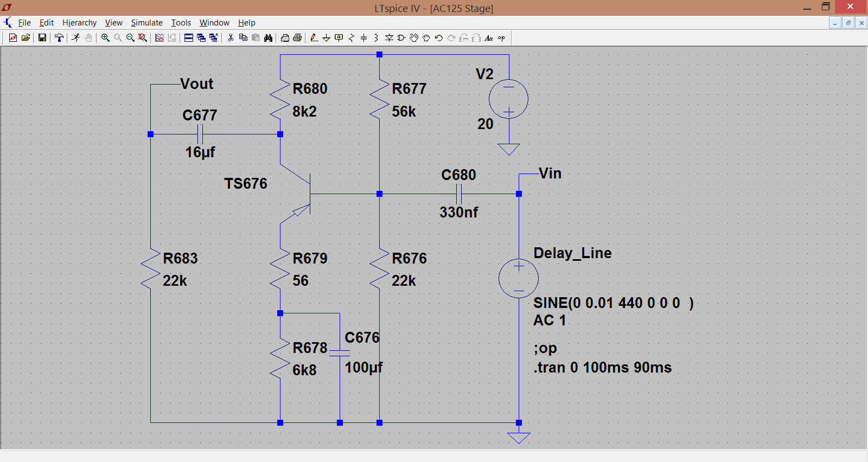Cascade windows using the toolbar icon
The image size is (868, 462).
(x=201, y=37)
